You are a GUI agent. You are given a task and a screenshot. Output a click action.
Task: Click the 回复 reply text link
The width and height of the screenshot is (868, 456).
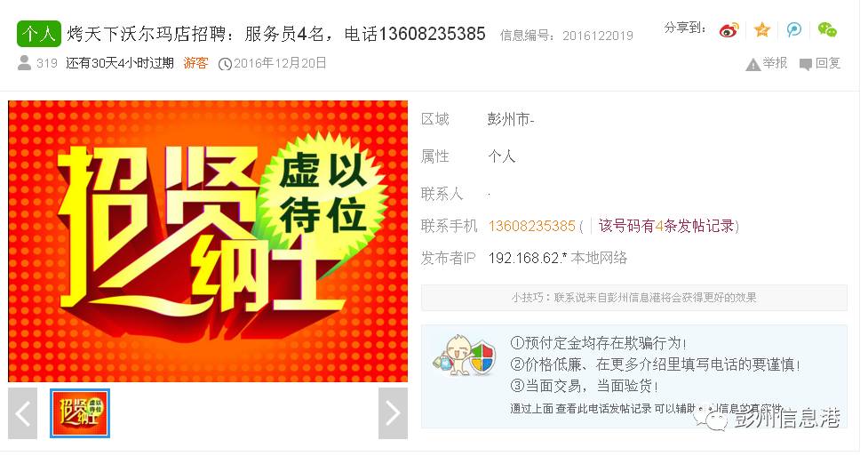pyautogui.click(x=828, y=63)
